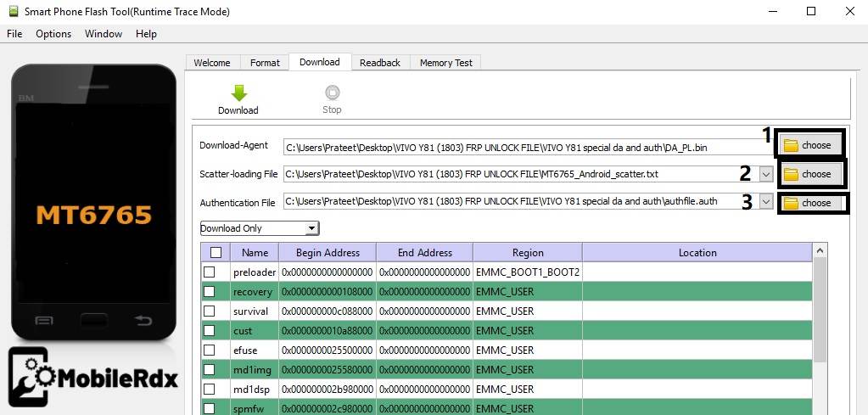Click the Download-Agent path field

pyautogui.click(x=529, y=147)
